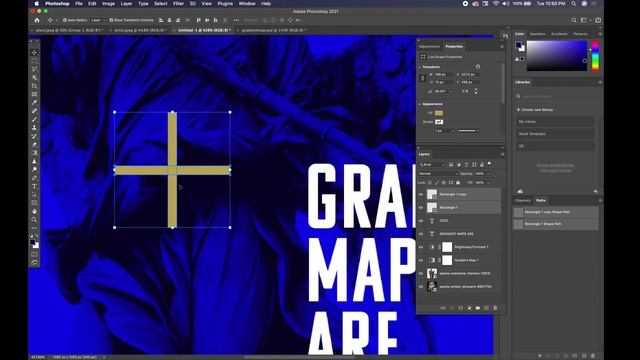This screenshot has height=360, width=640.
Task: Click the Stroke color swatch in Properties
Action: [x=439, y=122]
